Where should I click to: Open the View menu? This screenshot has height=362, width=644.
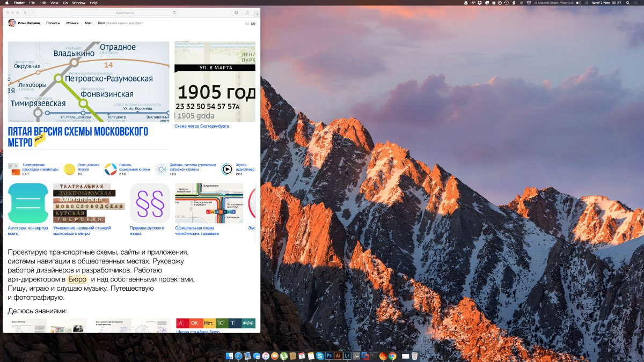[54, 3]
